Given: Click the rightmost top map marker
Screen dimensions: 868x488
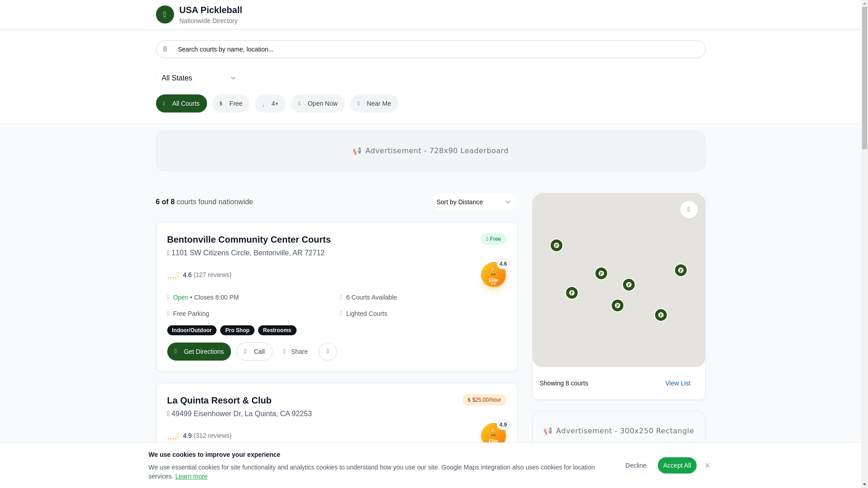Looking at the screenshot, I should tap(680, 270).
